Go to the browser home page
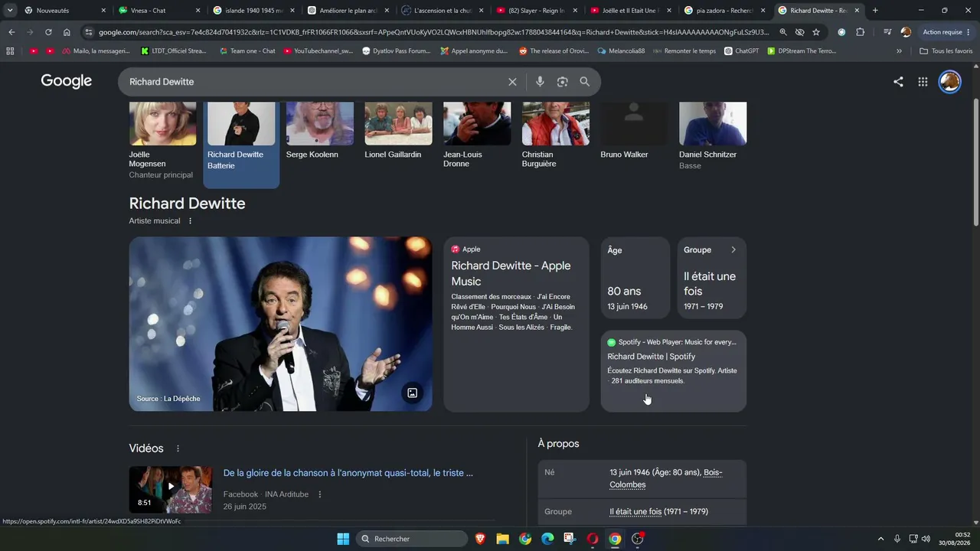 coord(67,32)
